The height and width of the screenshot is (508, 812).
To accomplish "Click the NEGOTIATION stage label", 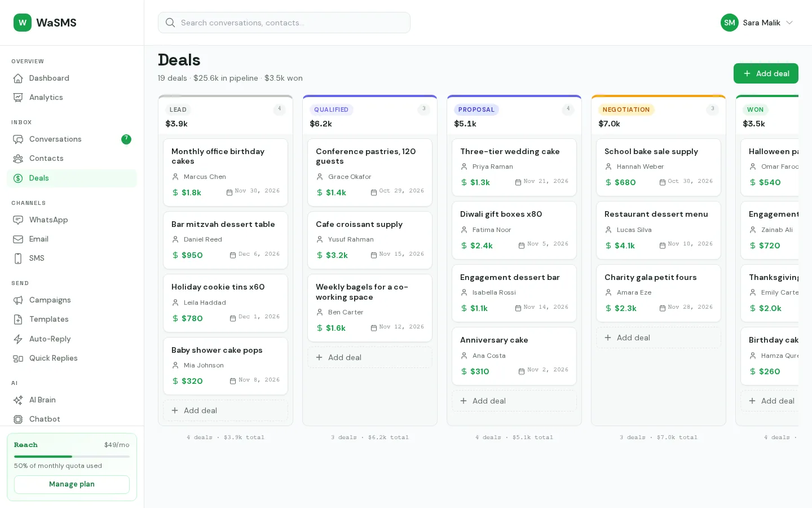I will point(626,110).
